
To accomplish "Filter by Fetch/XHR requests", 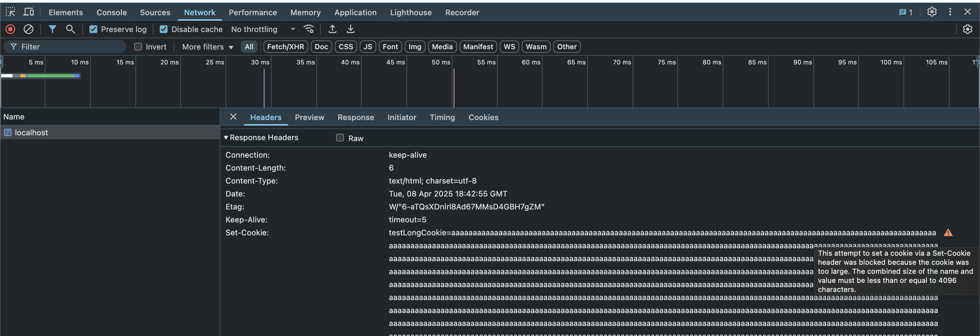I will (x=285, y=47).
